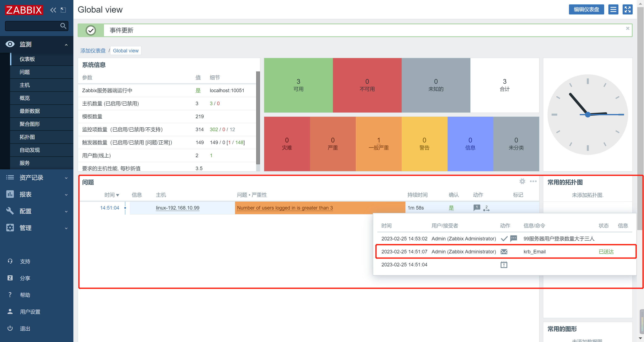
Task: Click the checkmark acknowledge icon in popup
Action: click(x=504, y=238)
